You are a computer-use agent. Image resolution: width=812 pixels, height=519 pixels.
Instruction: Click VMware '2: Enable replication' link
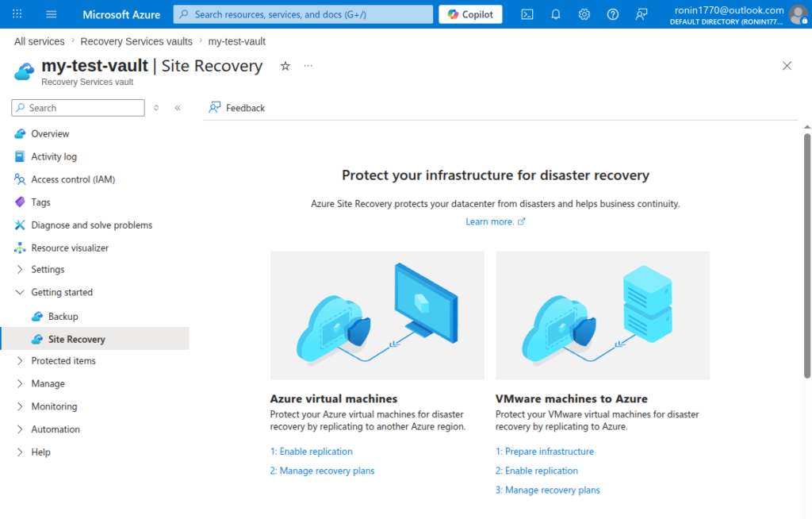pos(537,471)
